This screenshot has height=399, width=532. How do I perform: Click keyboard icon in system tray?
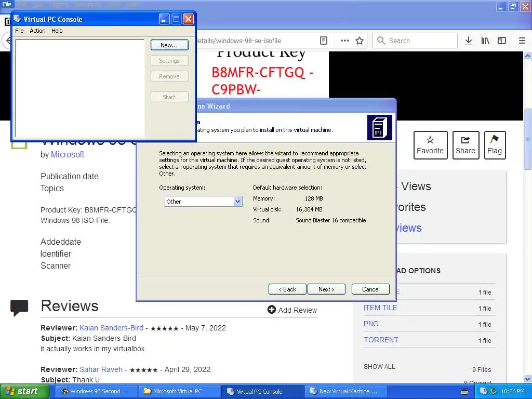click(464, 392)
